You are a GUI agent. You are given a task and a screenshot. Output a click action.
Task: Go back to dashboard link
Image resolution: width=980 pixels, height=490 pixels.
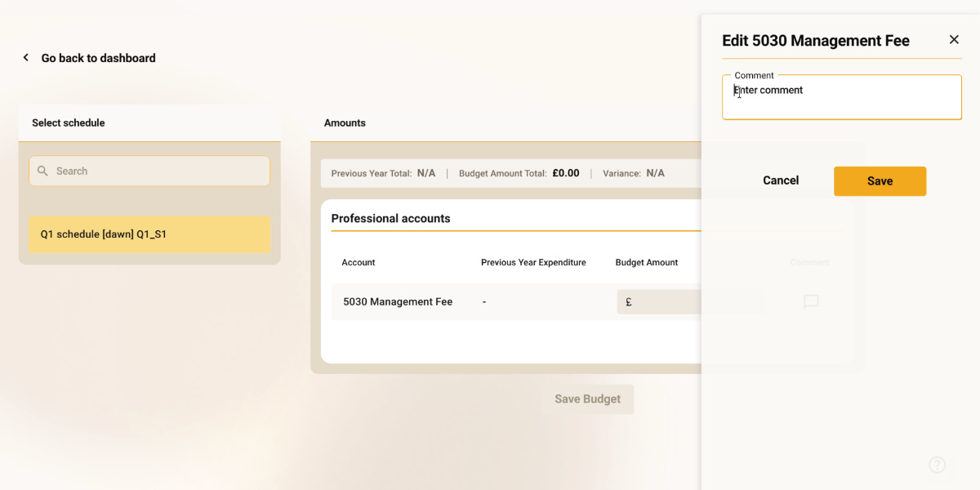tap(98, 58)
